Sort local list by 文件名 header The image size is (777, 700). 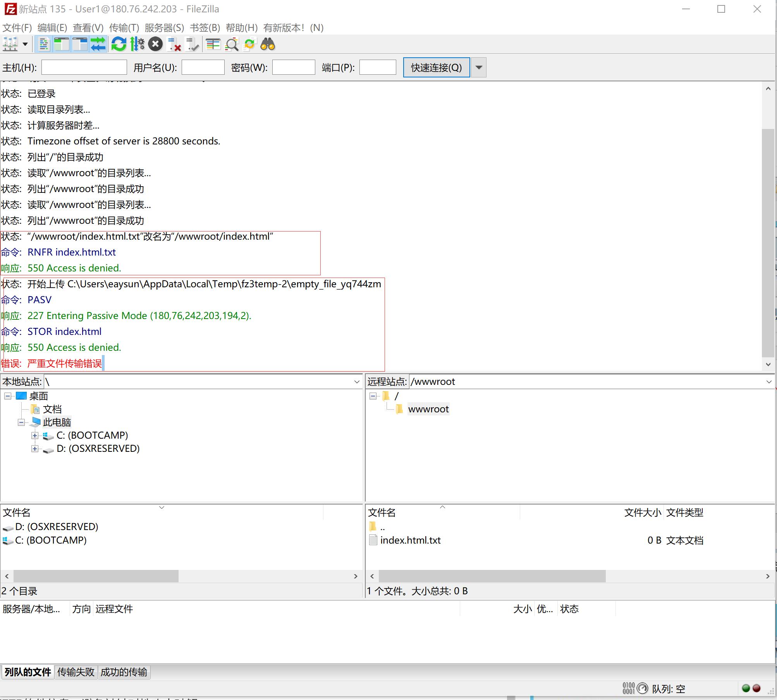click(162, 513)
